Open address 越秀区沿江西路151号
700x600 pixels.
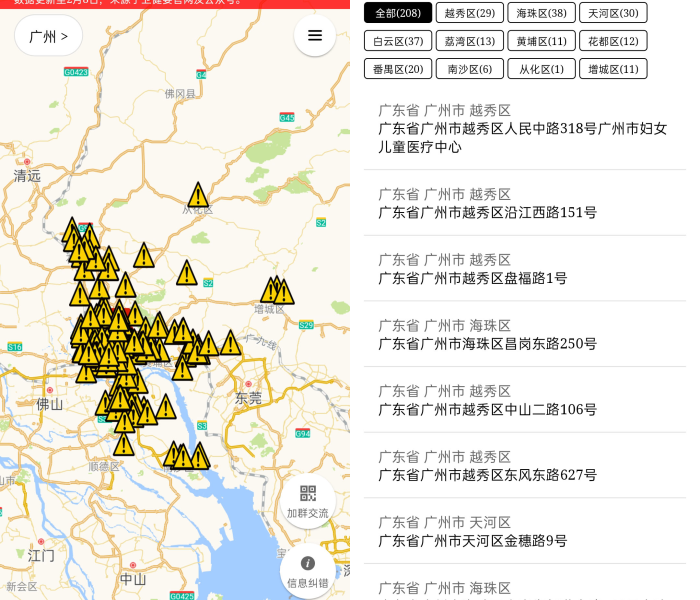[x=525, y=203]
